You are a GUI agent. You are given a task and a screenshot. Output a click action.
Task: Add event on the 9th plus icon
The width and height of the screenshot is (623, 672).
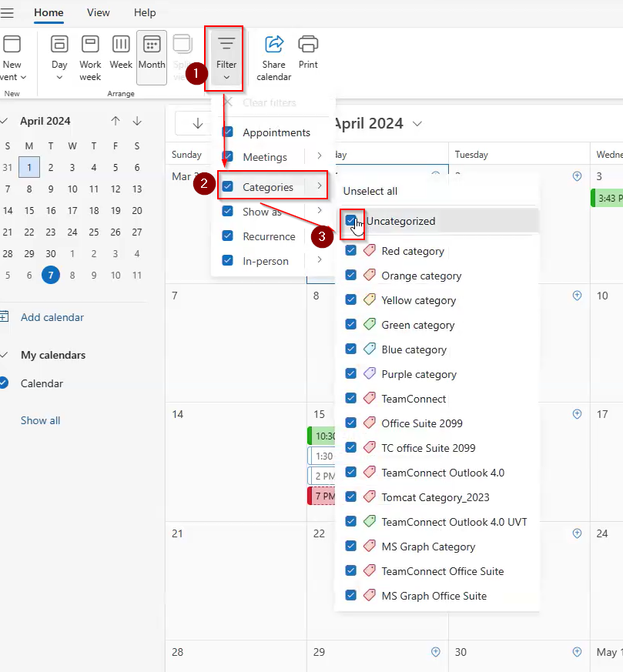pos(577,296)
